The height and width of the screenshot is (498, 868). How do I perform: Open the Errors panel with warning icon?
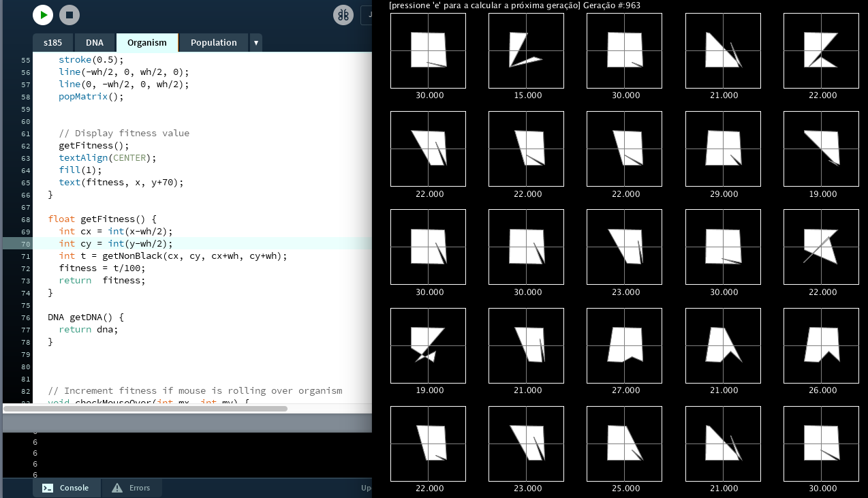[x=131, y=488]
